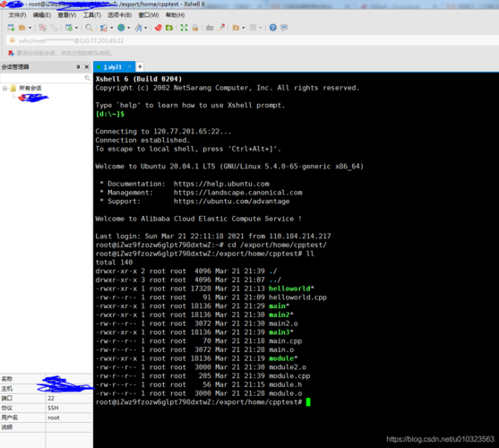Click the speech bubble feedback icon
The image size is (499, 448).
(284, 28)
